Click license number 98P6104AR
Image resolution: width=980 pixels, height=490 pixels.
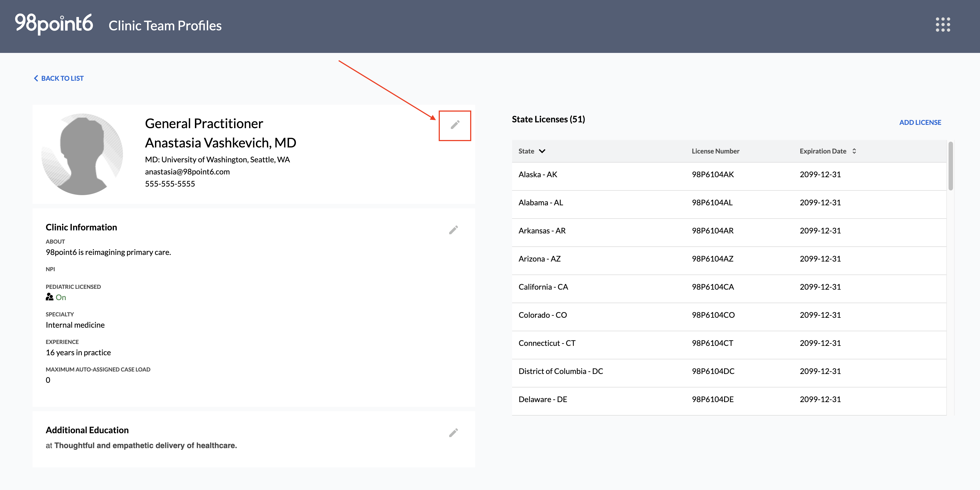click(713, 231)
